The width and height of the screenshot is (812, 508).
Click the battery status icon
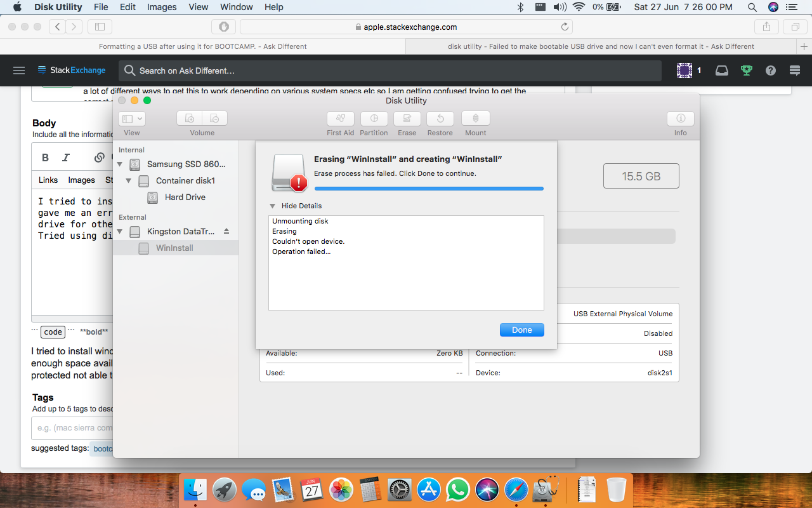613,7
